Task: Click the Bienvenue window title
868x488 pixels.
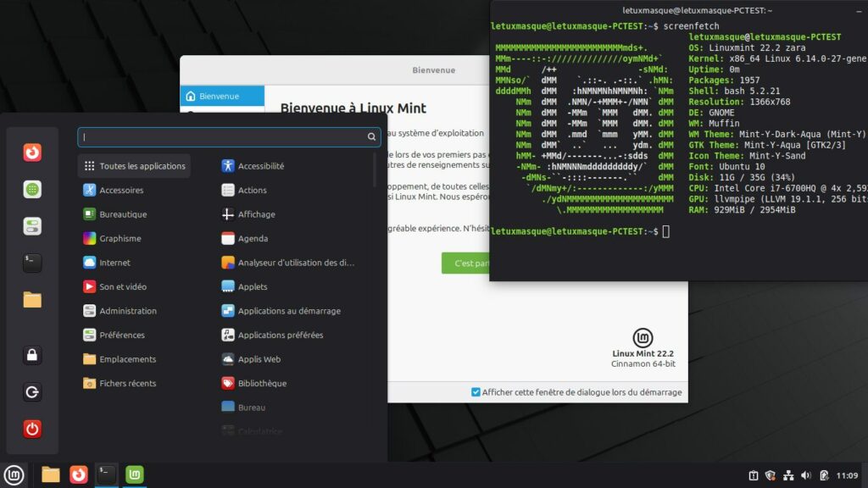Action: click(x=433, y=70)
